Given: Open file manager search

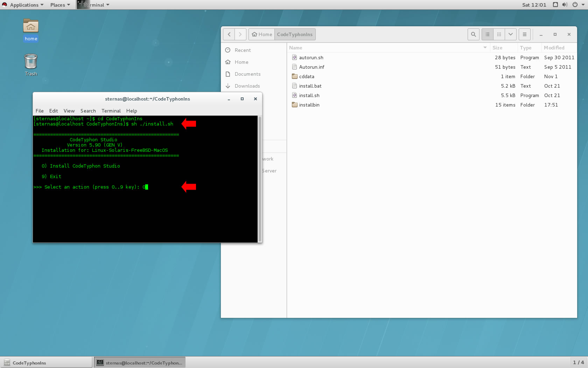Looking at the screenshot, I should pyautogui.click(x=473, y=34).
